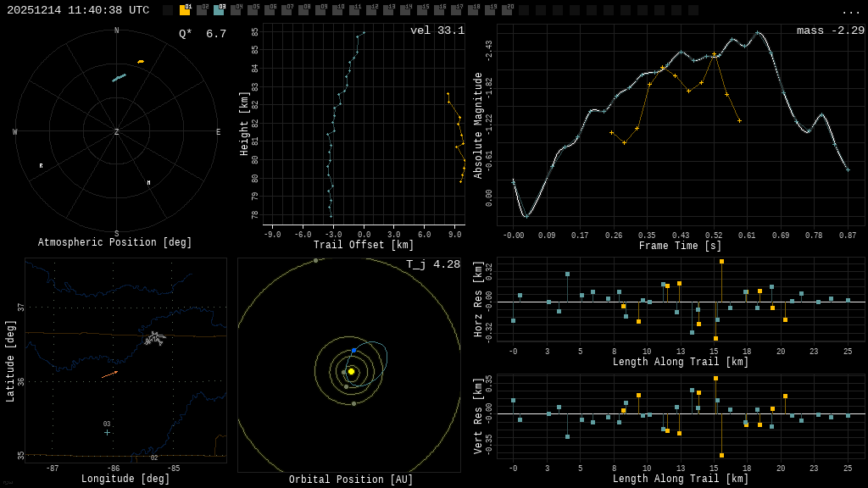The width and height of the screenshot is (868, 488).
Task: Select station 20 in the top bar
Action: click(x=507, y=10)
